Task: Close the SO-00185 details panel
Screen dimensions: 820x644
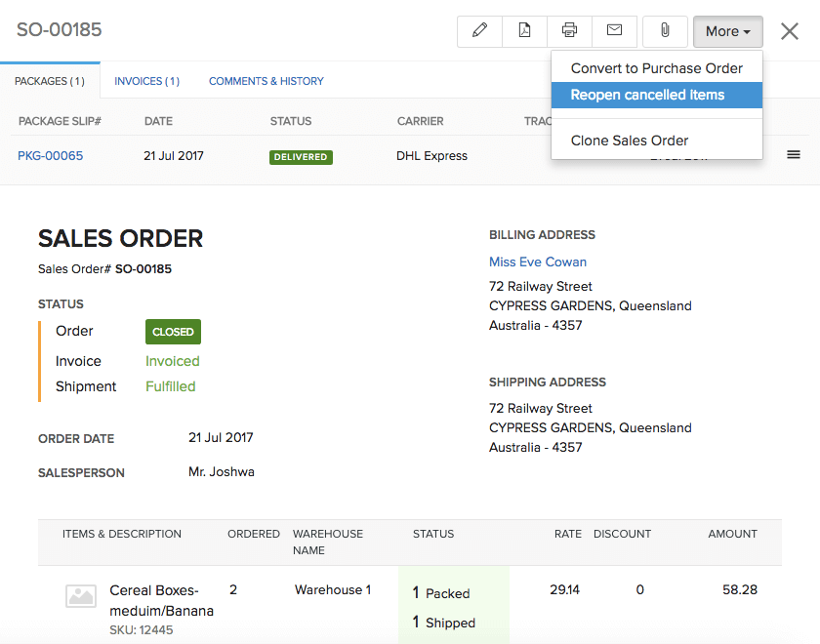Action: coord(790,31)
